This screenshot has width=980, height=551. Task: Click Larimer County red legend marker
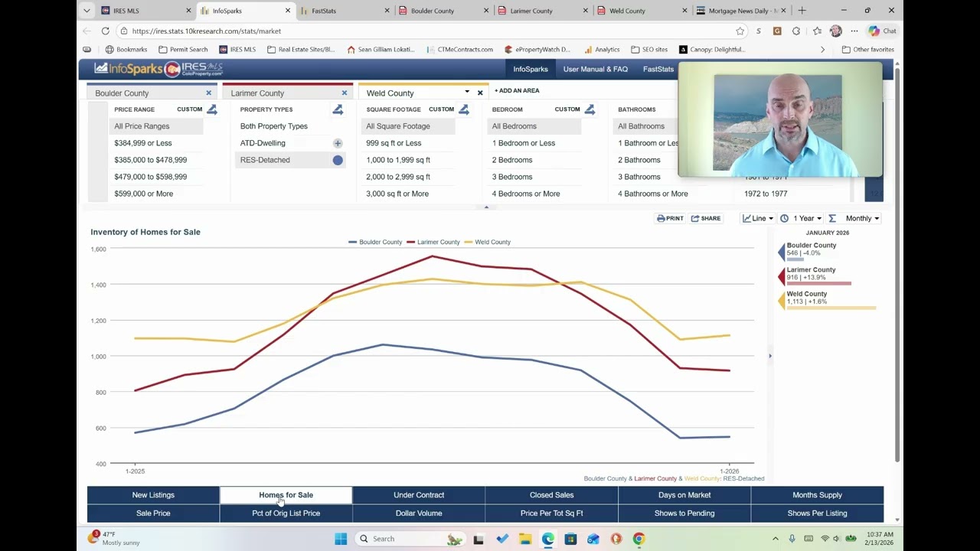[x=782, y=276]
